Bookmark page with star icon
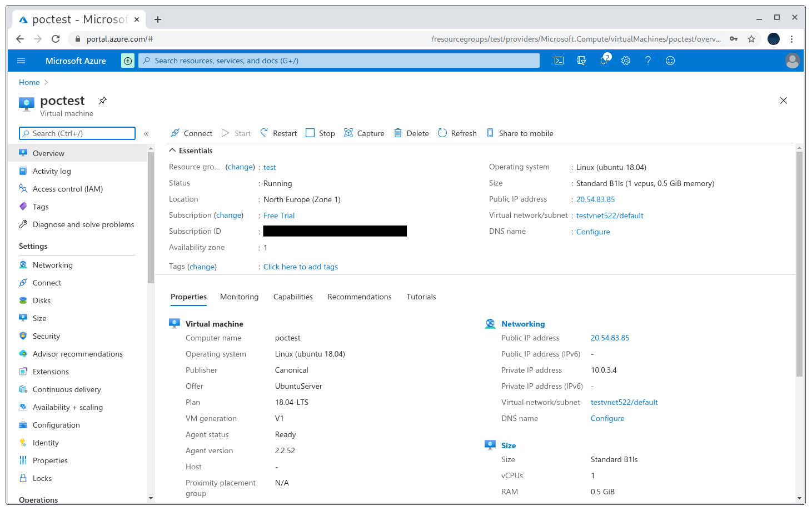 [x=751, y=39]
